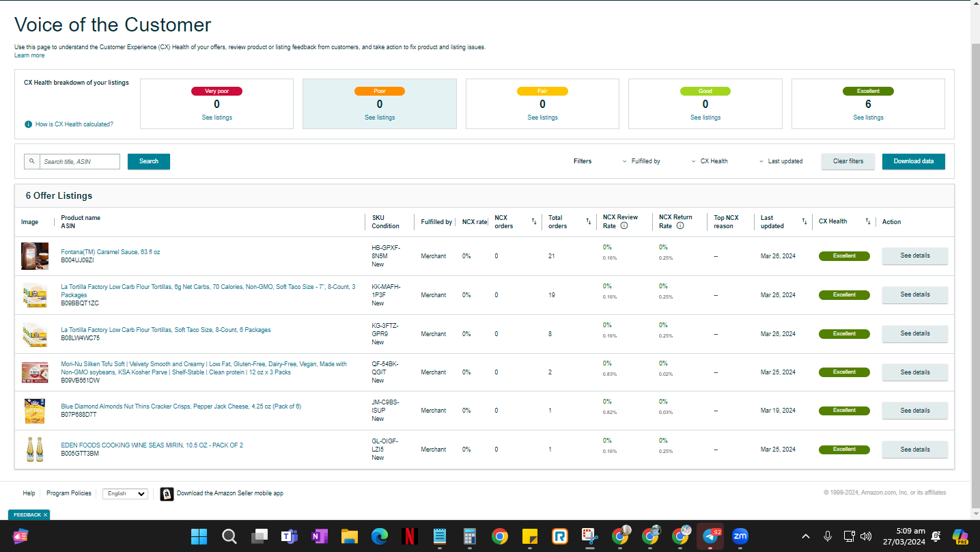This screenshot has height=552, width=980.
Task: Sort listings by Last updated arrows
Action: 804,221
